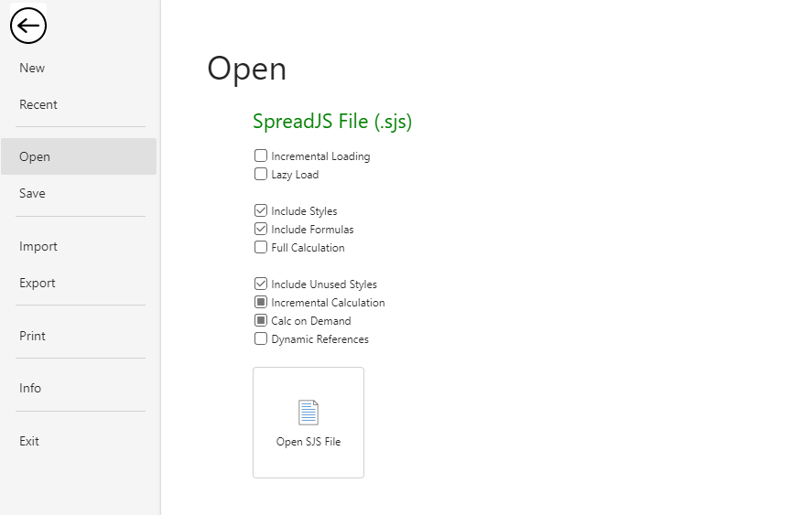
Task: Enable Dynamic References checkbox
Action: pyautogui.click(x=261, y=339)
